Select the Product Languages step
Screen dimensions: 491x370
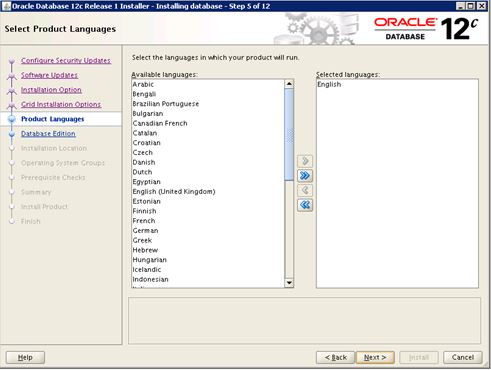(52, 119)
